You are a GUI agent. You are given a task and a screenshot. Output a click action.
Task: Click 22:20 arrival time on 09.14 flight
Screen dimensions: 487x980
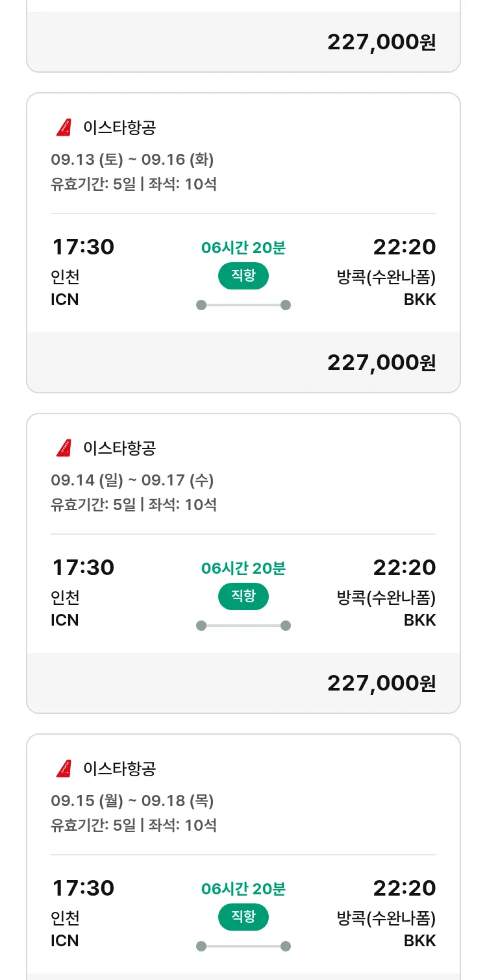point(404,568)
